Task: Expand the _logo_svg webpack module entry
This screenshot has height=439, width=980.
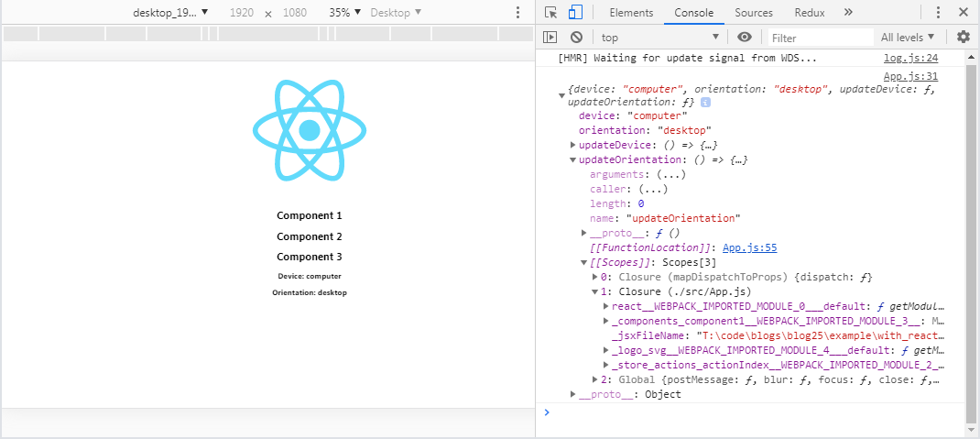Action: click(605, 350)
